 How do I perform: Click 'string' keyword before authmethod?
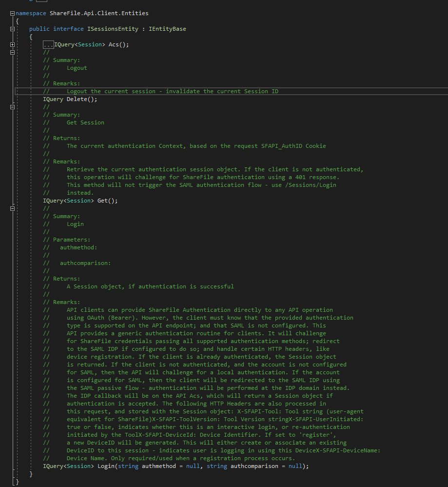(128, 466)
